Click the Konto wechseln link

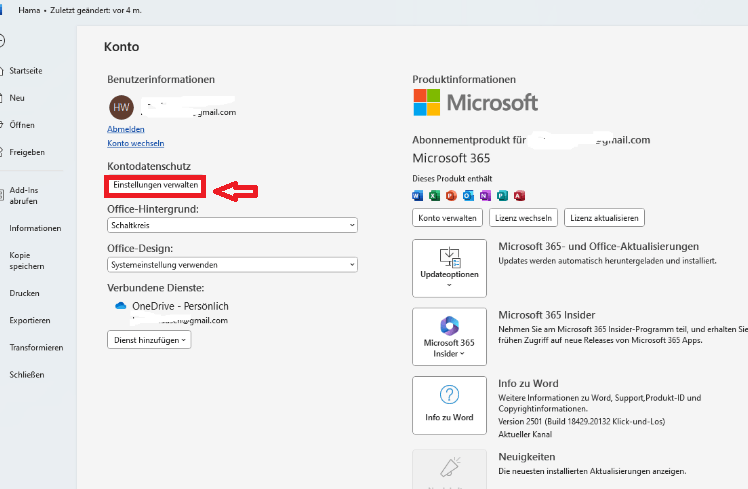[x=136, y=144]
